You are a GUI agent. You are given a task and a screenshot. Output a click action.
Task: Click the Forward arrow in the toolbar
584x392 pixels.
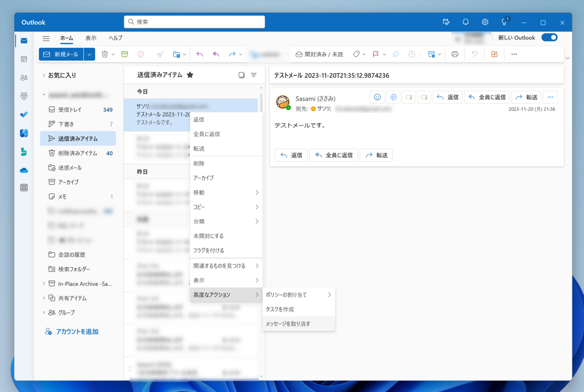point(232,54)
